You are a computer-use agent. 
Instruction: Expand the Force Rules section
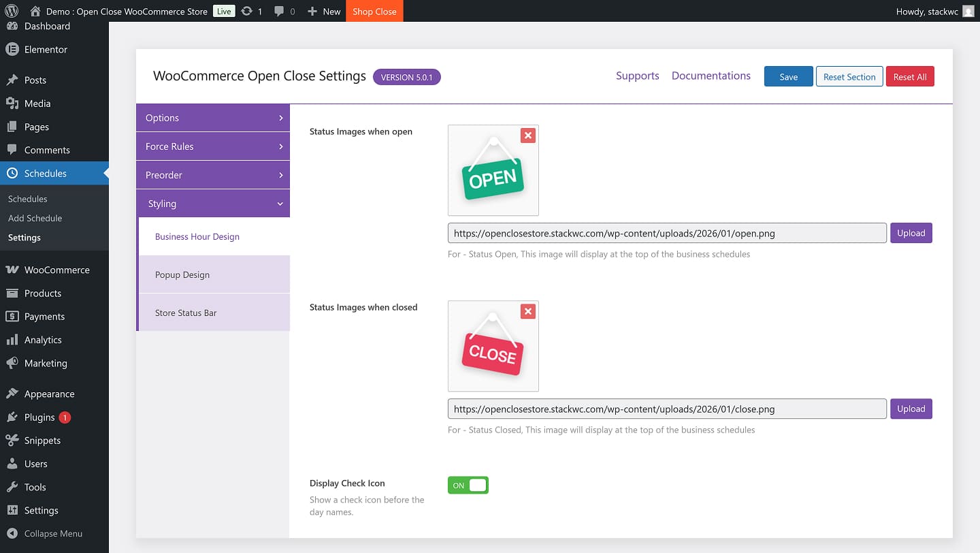click(x=213, y=146)
